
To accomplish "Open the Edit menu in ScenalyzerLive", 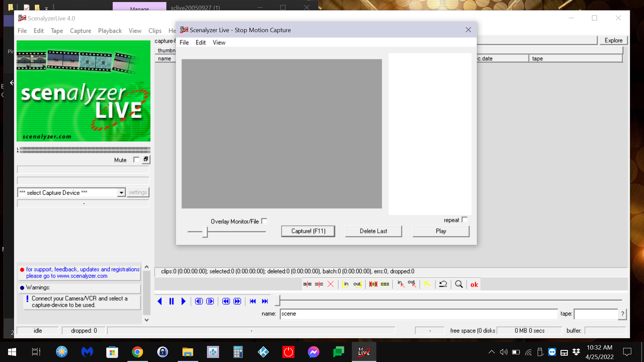I will [39, 31].
